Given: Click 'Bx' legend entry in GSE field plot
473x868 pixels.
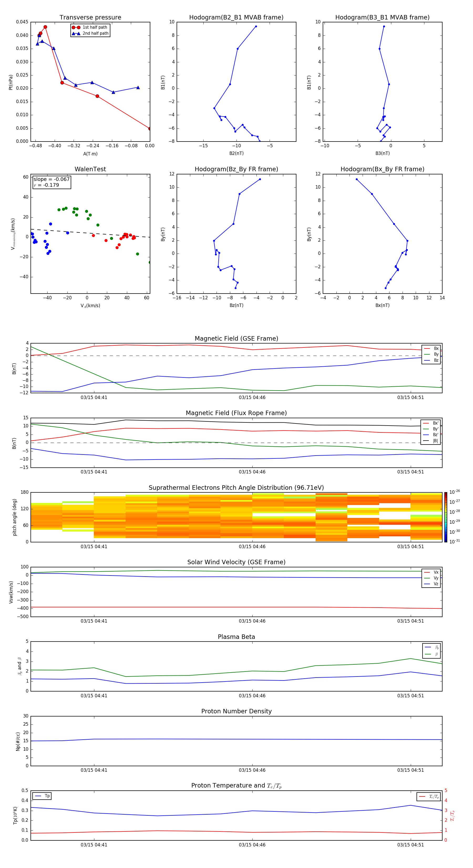Looking at the screenshot, I should [x=431, y=349].
